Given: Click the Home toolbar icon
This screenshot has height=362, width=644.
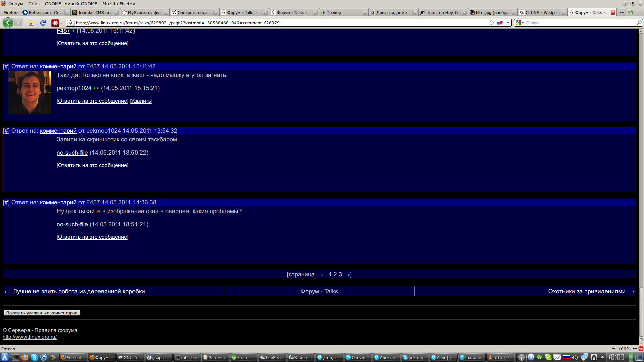Looking at the screenshot, I should 31,23.
